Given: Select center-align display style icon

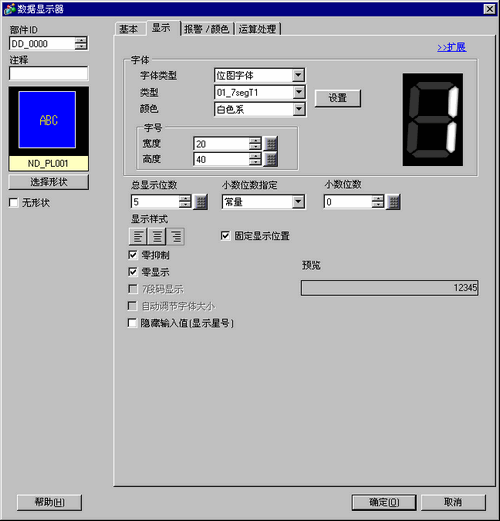Looking at the screenshot, I should (157, 236).
